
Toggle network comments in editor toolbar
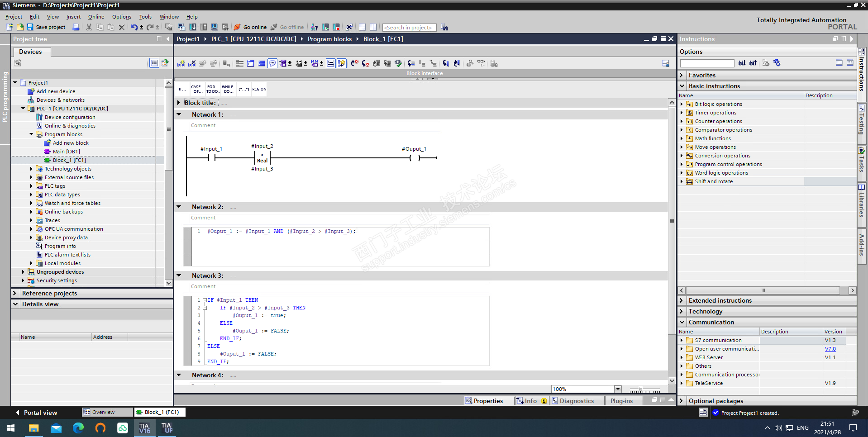point(272,63)
